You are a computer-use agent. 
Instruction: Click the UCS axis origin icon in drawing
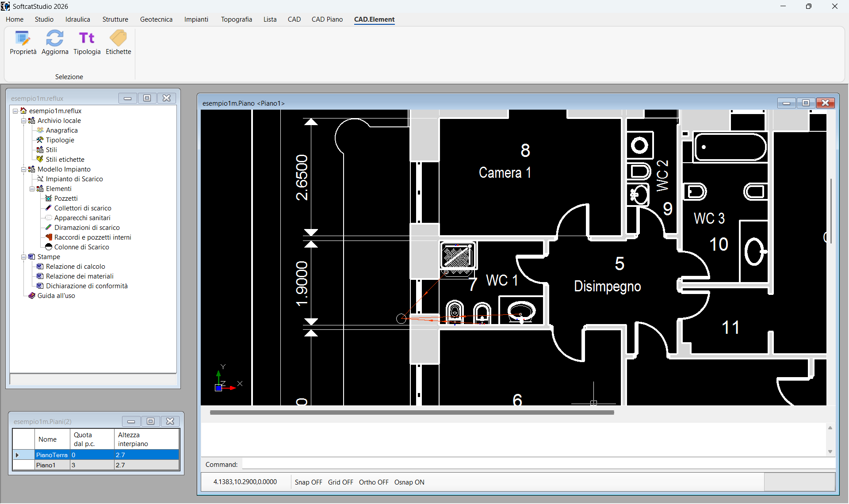218,388
